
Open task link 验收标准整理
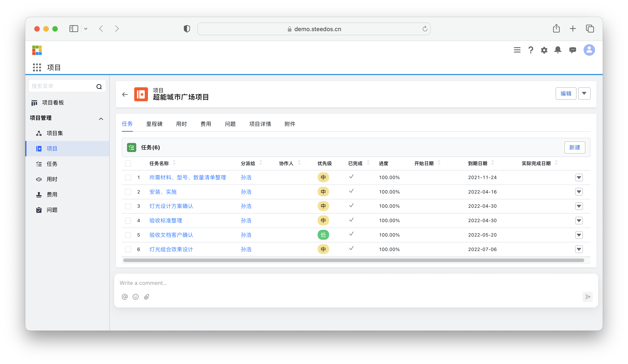[166, 221]
